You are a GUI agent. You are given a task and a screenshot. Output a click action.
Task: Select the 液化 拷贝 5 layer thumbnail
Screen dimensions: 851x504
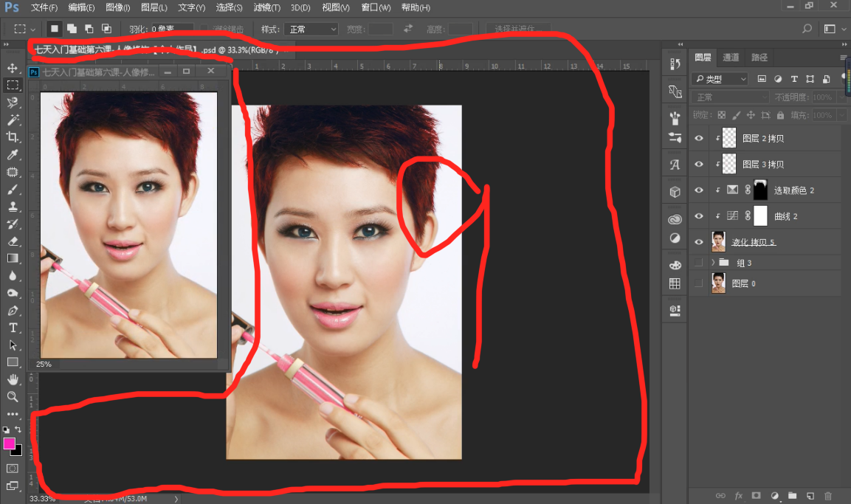coord(718,241)
